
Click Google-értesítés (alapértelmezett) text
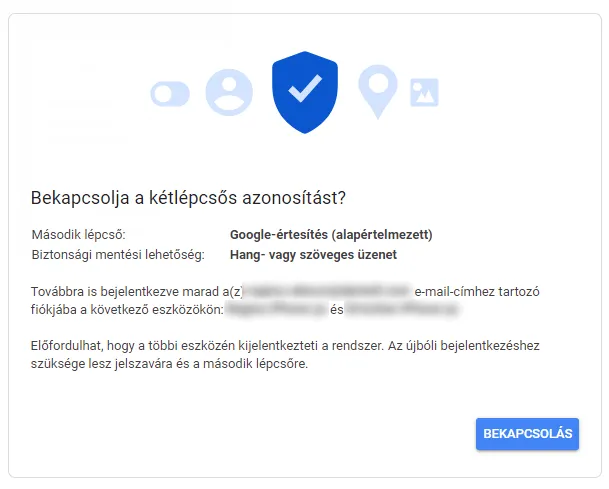331,235
